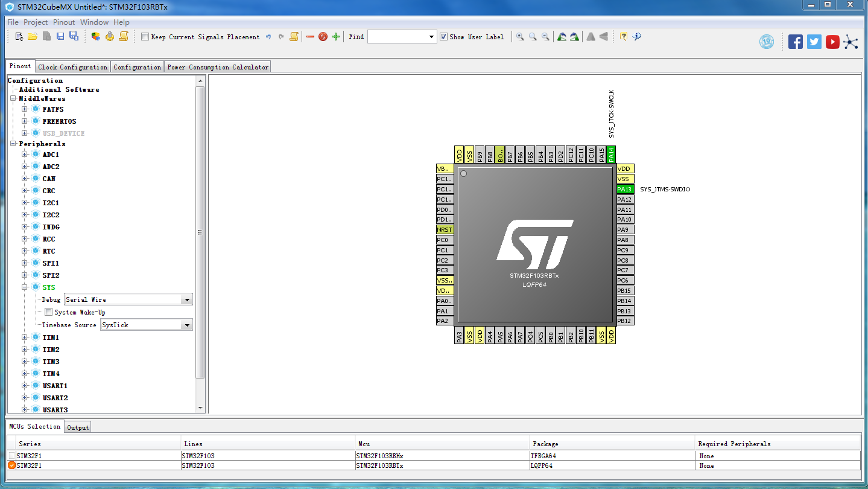Click the red prohibited-circle toolbar icon
Image resolution: width=868 pixels, height=489 pixels.
(x=323, y=37)
